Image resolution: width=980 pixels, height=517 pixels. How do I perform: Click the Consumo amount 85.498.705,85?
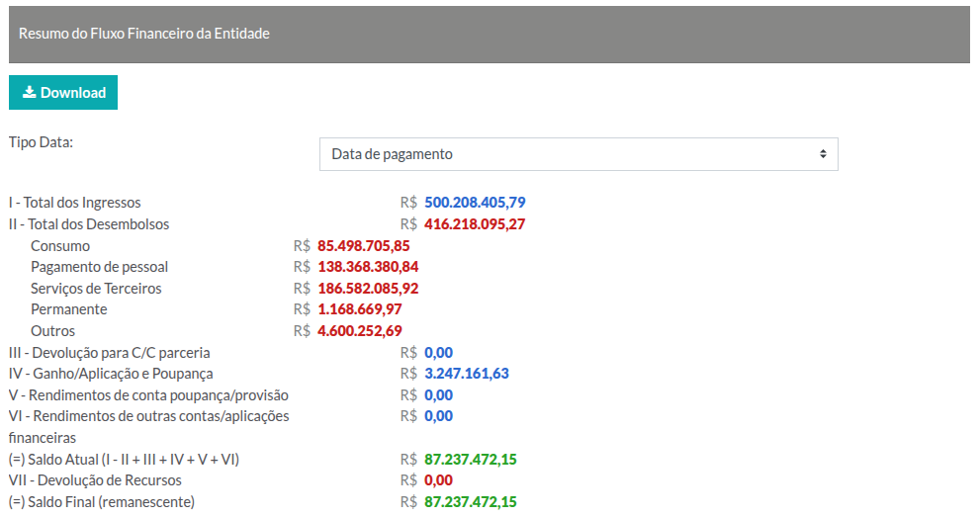coord(363,246)
